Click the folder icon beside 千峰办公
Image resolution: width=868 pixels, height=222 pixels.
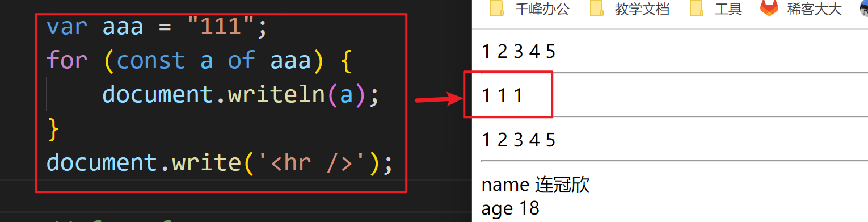pos(497,9)
